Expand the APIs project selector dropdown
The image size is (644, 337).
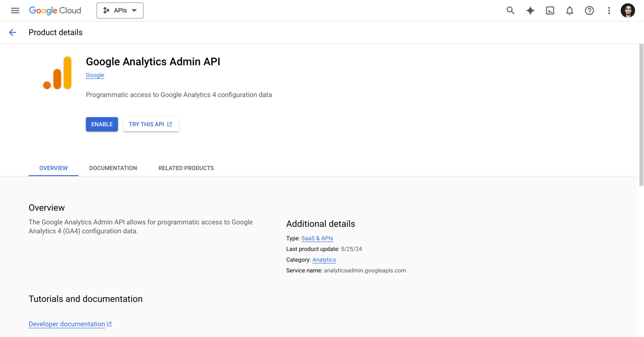(120, 10)
